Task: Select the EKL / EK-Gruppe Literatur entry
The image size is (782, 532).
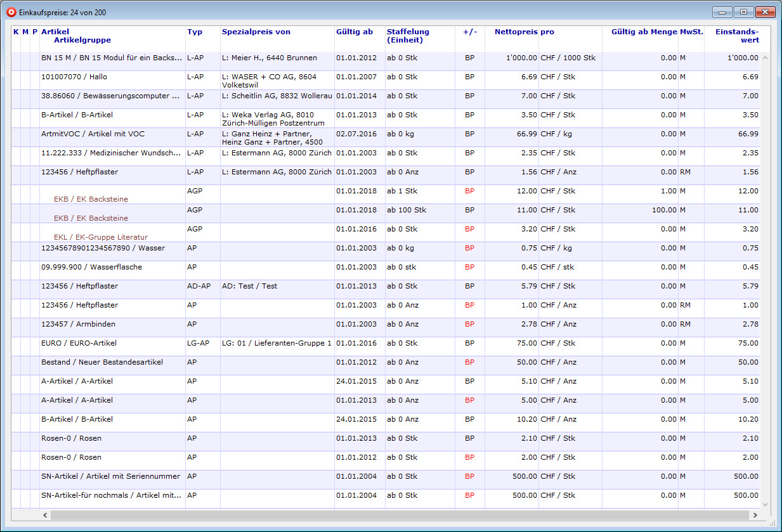Action: (100, 237)
